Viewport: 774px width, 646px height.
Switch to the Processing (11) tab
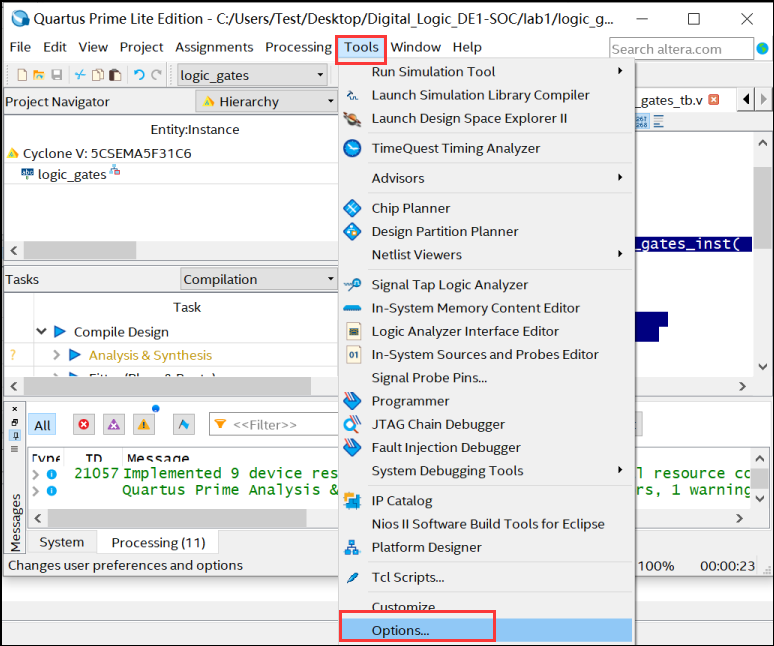click(158, 542)
